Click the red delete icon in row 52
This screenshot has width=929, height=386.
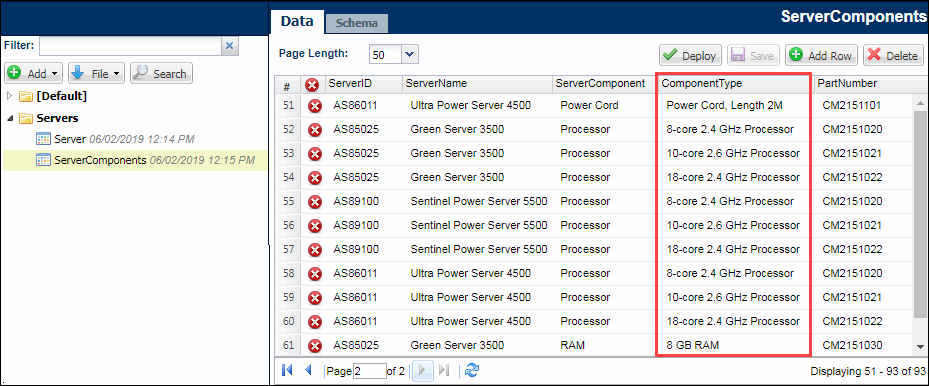[x=315, y=130]
